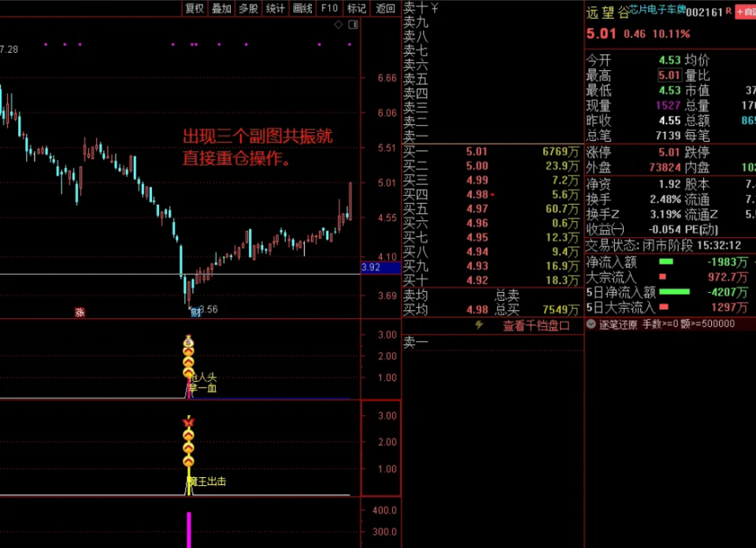Click the 3.56 low price label on the chart
The height and width of the screenshot is (548, 756).
point(209,309)
